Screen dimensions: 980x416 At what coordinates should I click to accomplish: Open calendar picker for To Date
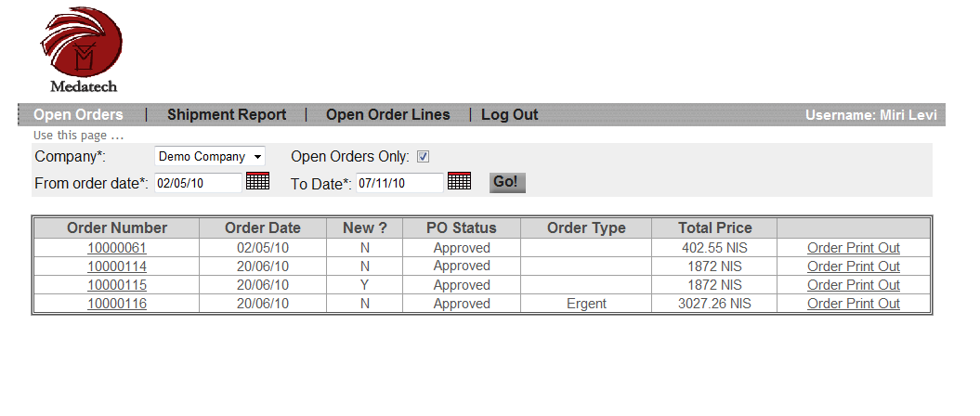(460, 182)
